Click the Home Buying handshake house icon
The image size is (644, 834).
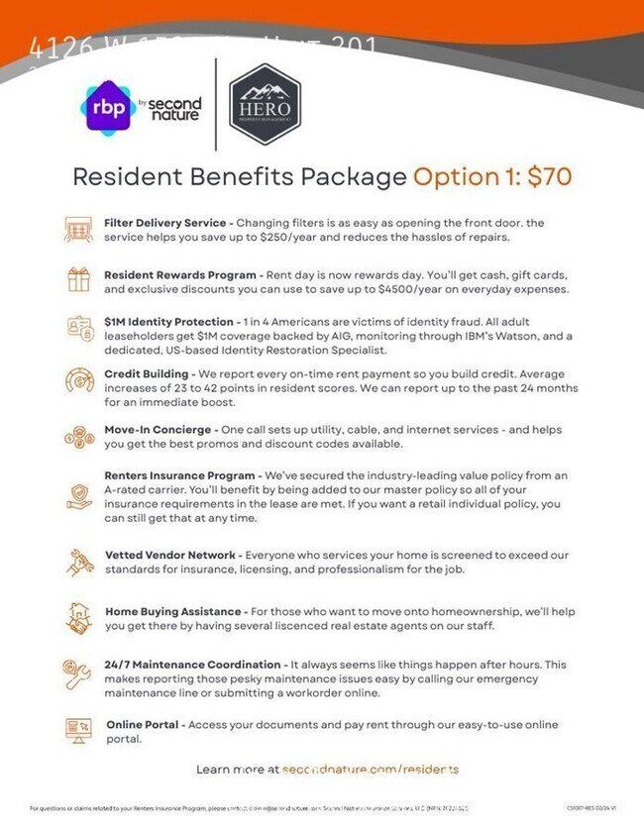[79, 618]
